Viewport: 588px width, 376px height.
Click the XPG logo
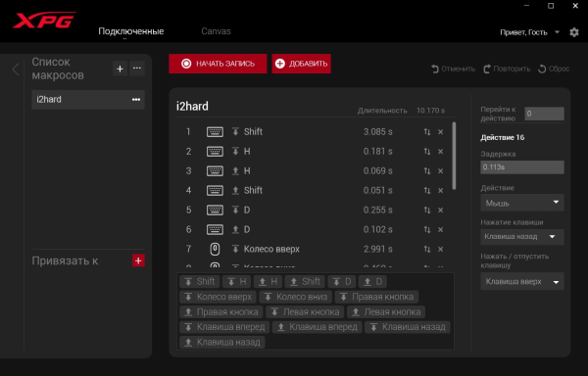(x=44, y=21)
